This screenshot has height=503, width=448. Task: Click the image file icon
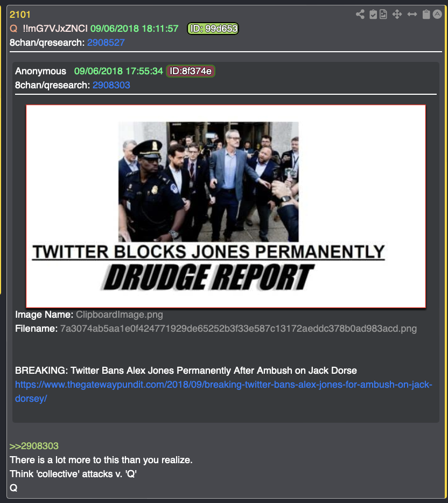383,14
